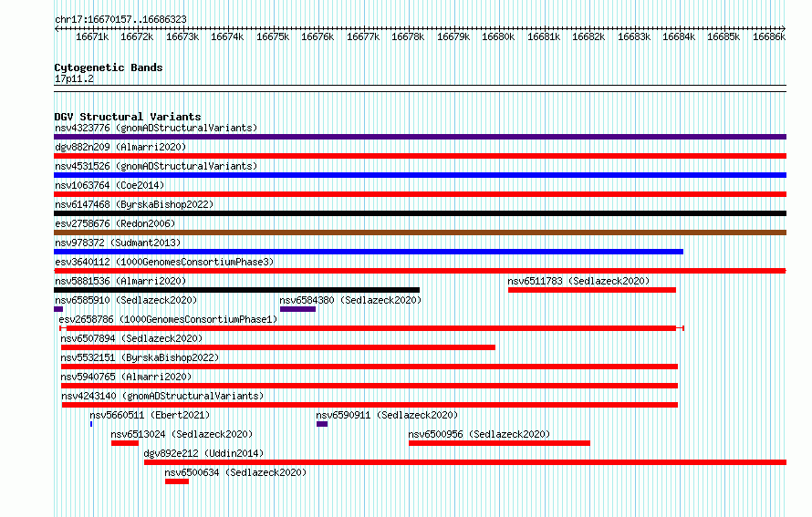Select the brown esv2758676 variant bar

(420, 233)
